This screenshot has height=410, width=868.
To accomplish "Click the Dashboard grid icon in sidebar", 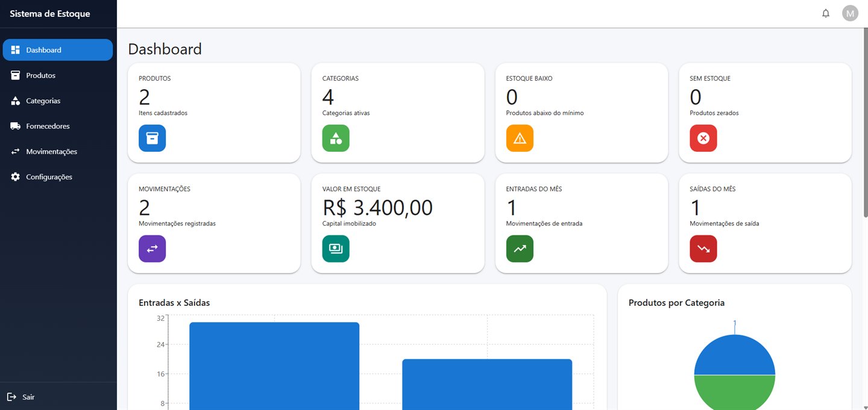I will coord(16,50).
